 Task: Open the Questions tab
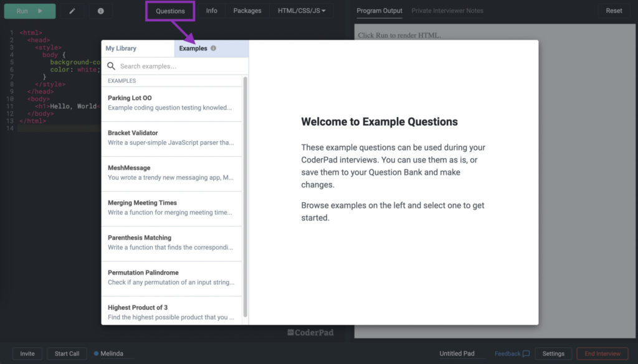pyautogui.click(x=170, y=11)
